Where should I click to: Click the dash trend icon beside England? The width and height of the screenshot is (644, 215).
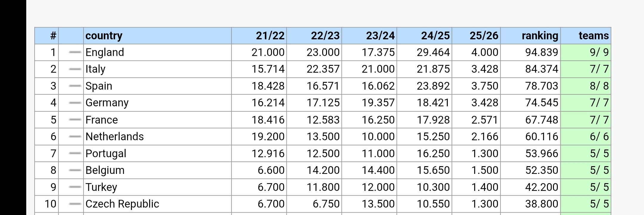tap(75, 52)
